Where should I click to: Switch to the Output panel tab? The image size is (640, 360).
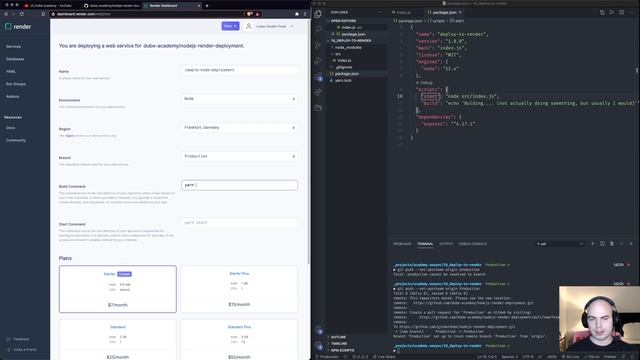coord(446,244)
